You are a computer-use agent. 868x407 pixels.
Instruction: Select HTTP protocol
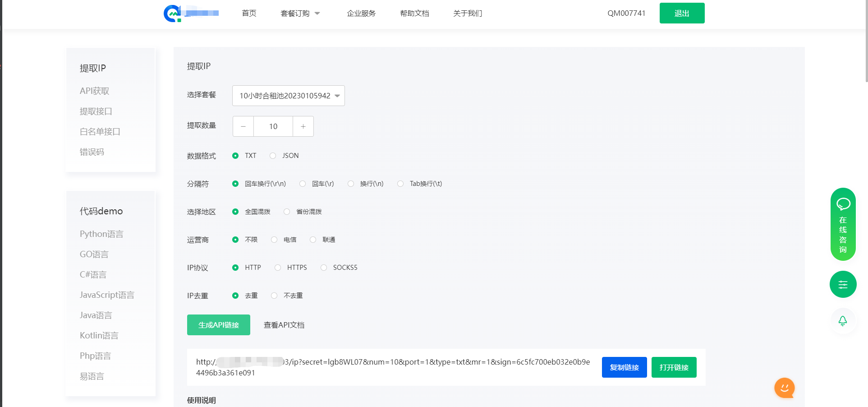pos(247,268)
